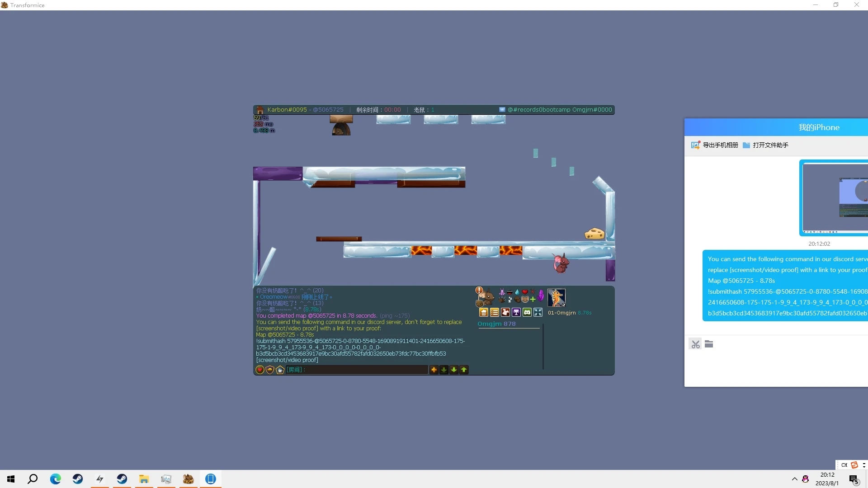The image size is (868, 488).
Task: Click the @#records0bootcamp room name
Action: [x=539, y=110]
